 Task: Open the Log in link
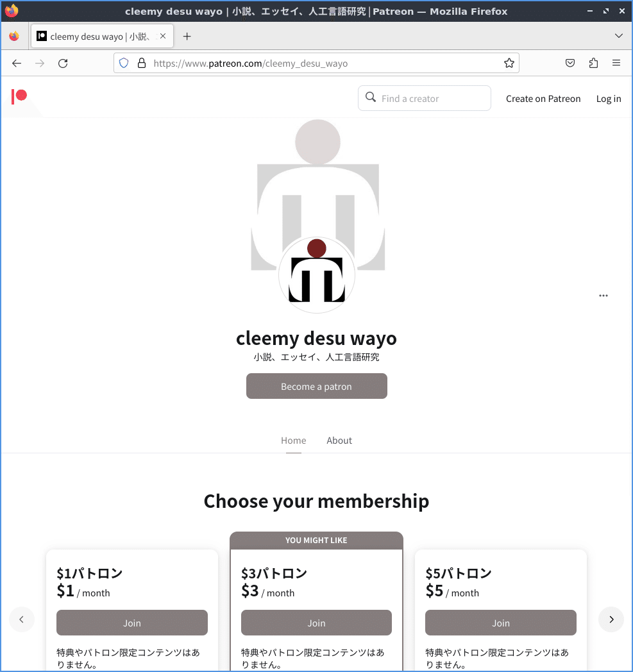point(608,99)
